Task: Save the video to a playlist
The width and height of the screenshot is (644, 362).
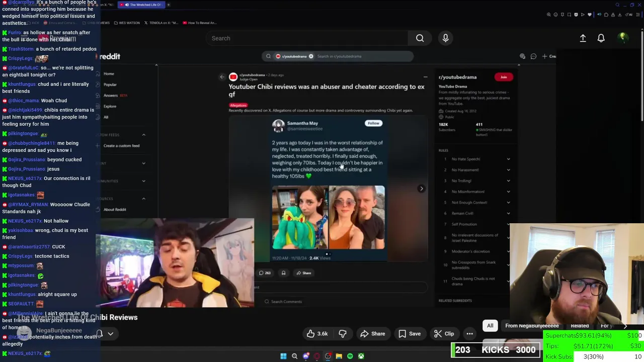Action: [410, 334]
